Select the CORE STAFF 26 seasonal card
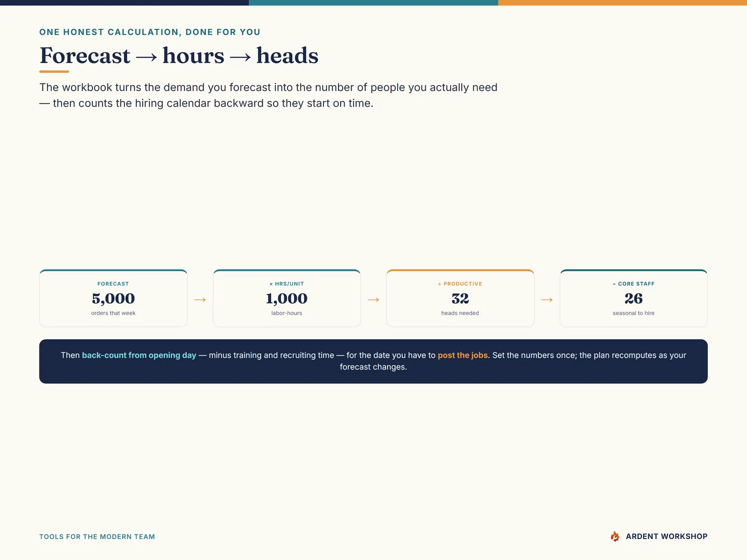This screenshot has height=560, width=747. point(634,298)
